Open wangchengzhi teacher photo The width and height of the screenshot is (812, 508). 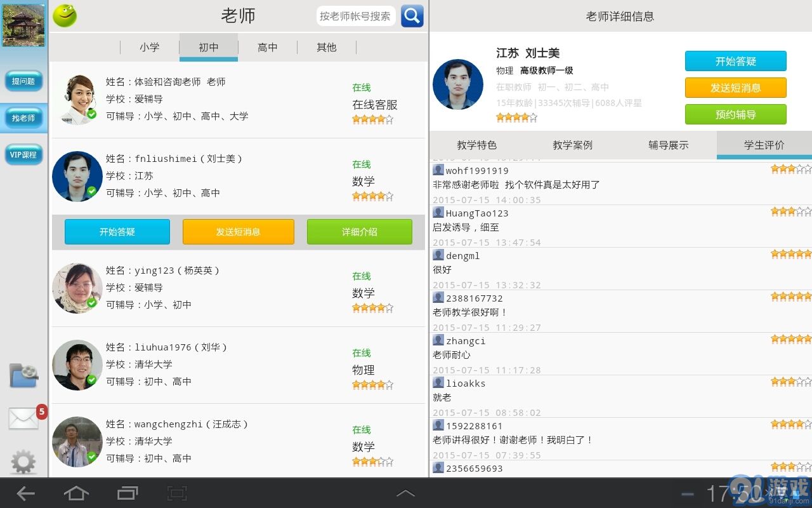pos(77,442)
